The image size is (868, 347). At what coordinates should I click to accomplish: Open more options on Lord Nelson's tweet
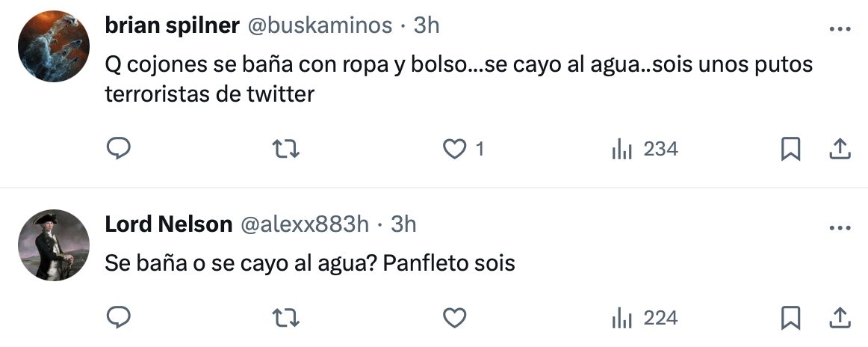(x=840, y=227)
